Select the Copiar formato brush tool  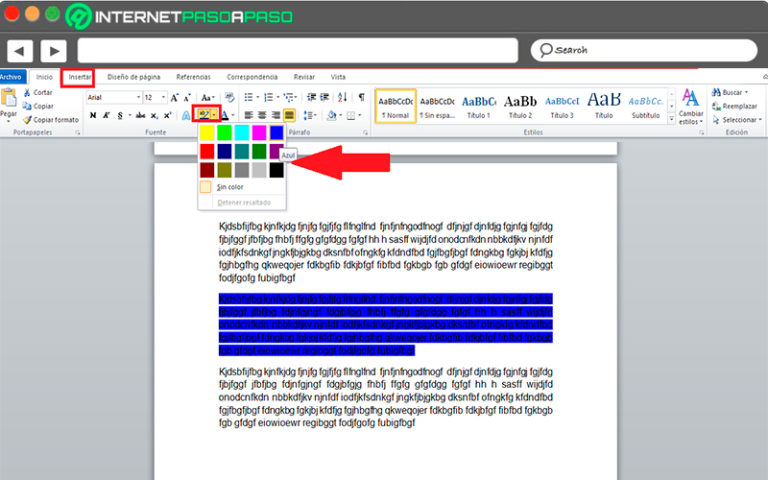[50, 120]
